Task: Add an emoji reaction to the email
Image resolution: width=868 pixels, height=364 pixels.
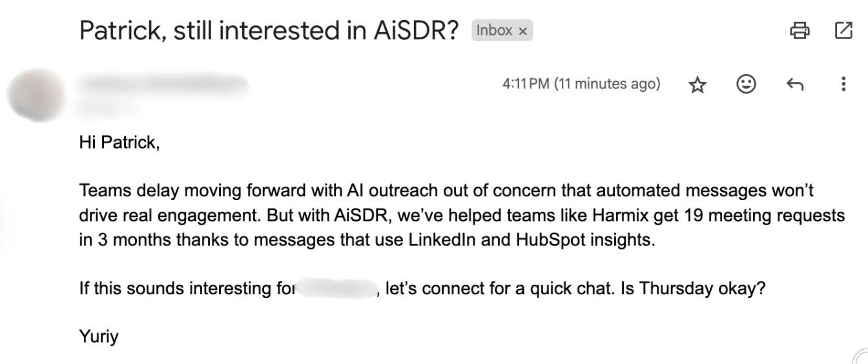Action: [x=746, y=84]
